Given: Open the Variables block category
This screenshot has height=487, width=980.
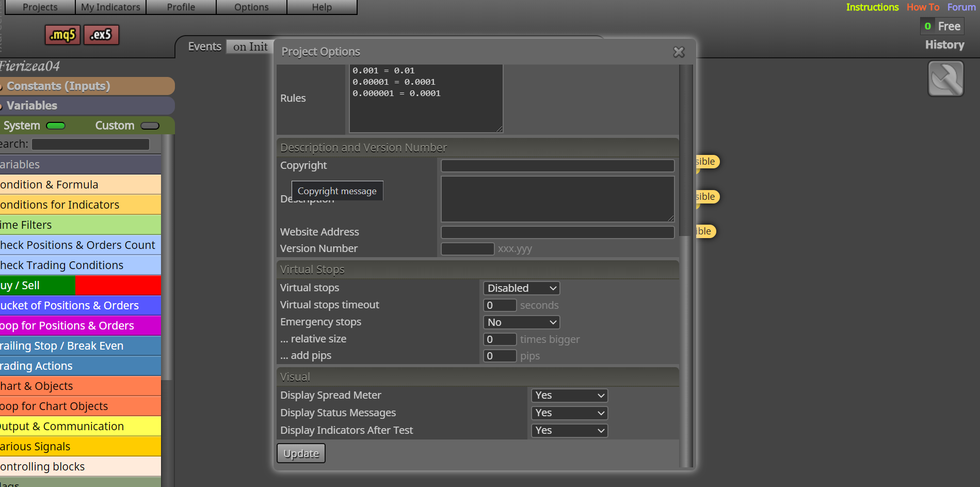Looking at the screenshot, I should [x=81, y=165].
